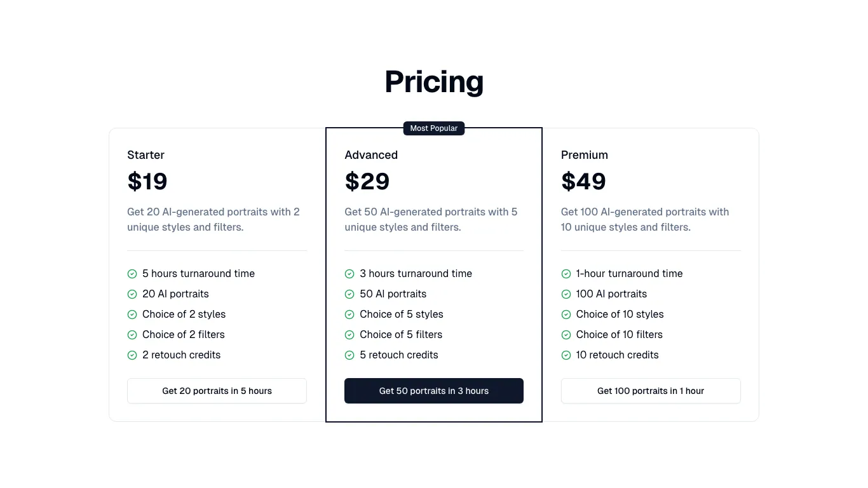Click the checkmark beside '50 AI portraits'
Image resolution: width=868 pixels, height=488 pixels.
(x=349, y=294)
